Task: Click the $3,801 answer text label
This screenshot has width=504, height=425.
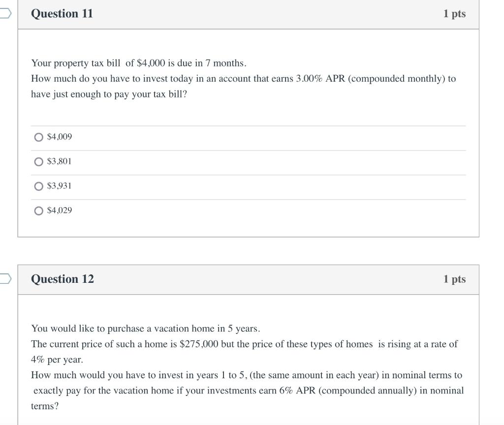Action: 59,161
